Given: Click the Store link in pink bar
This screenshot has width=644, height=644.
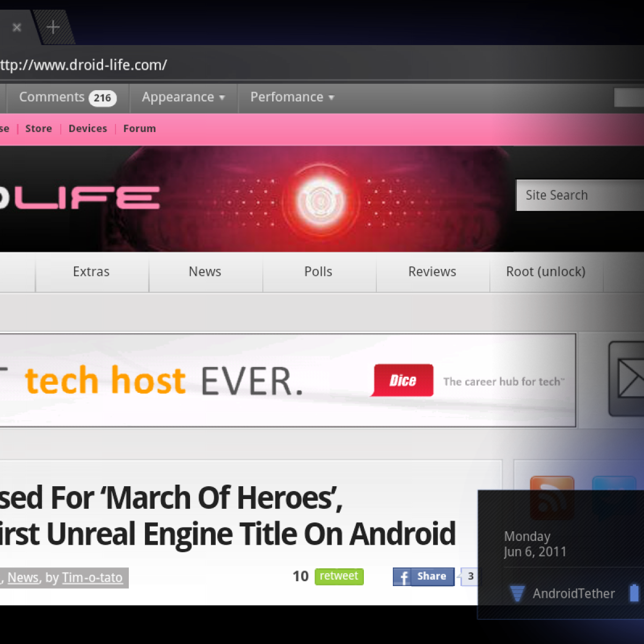Looking at the screenshot, I should (x=39, y=129).
